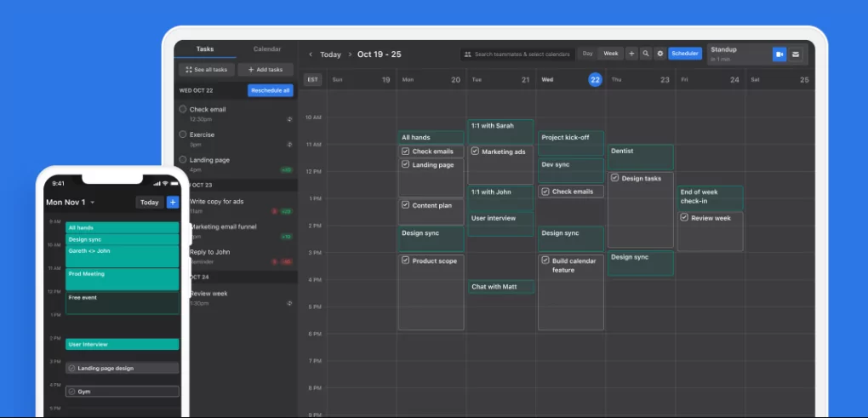Toggle the Design tasks checkbox
Viewport: 868px width, 418px height.
click(614, 178)
